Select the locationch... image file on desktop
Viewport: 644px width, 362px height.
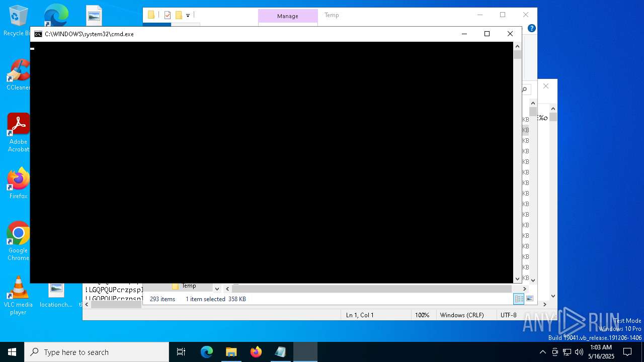point(56,295)
